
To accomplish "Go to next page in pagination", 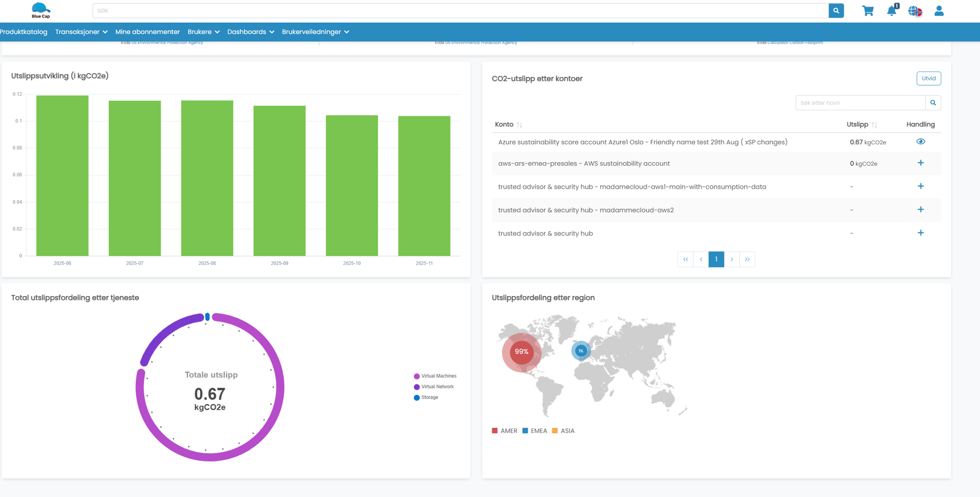I will (x=732, y=259).
